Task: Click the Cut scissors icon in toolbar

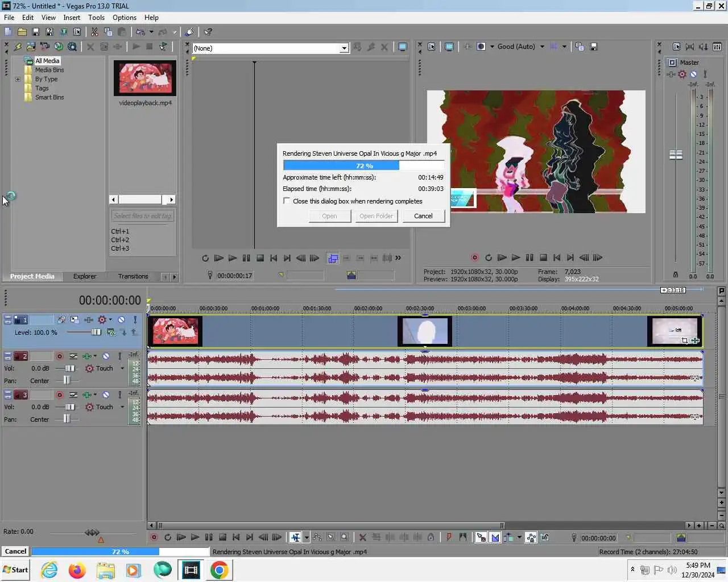Action: tap(94, 32)
